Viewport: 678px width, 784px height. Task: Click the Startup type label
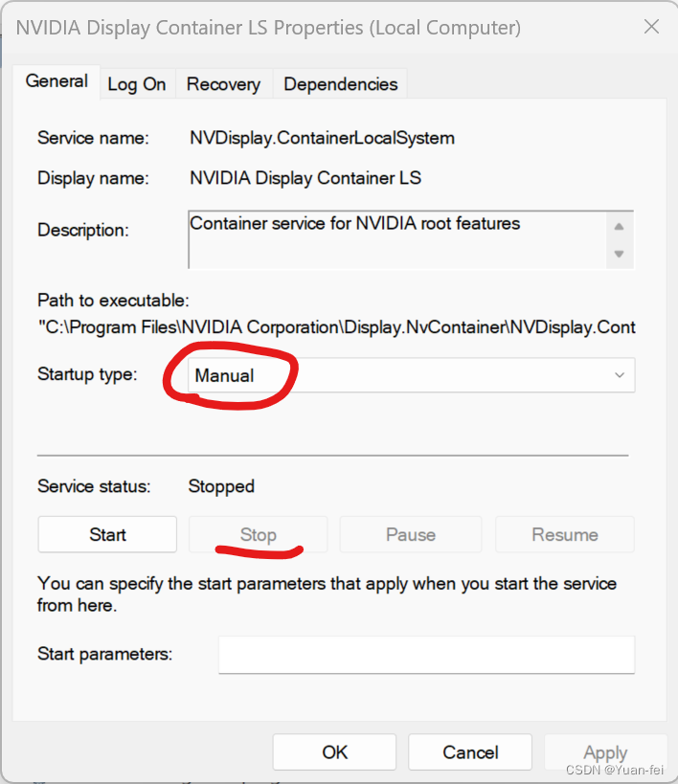(87, 374)
